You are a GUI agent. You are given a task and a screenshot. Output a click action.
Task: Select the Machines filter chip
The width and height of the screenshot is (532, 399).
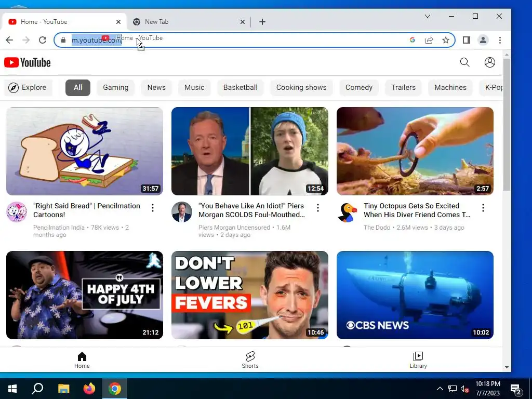450,87
